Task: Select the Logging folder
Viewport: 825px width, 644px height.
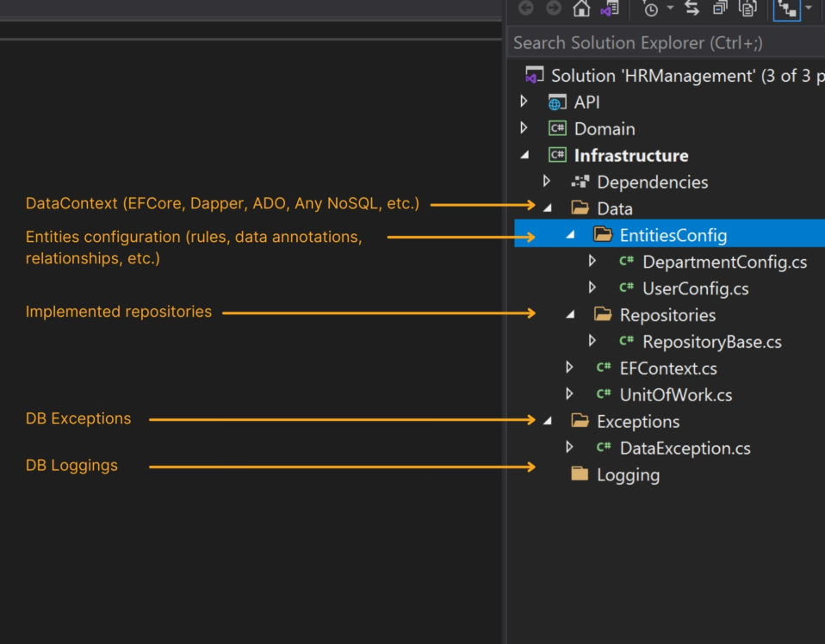Action: [x=629, y=474]
